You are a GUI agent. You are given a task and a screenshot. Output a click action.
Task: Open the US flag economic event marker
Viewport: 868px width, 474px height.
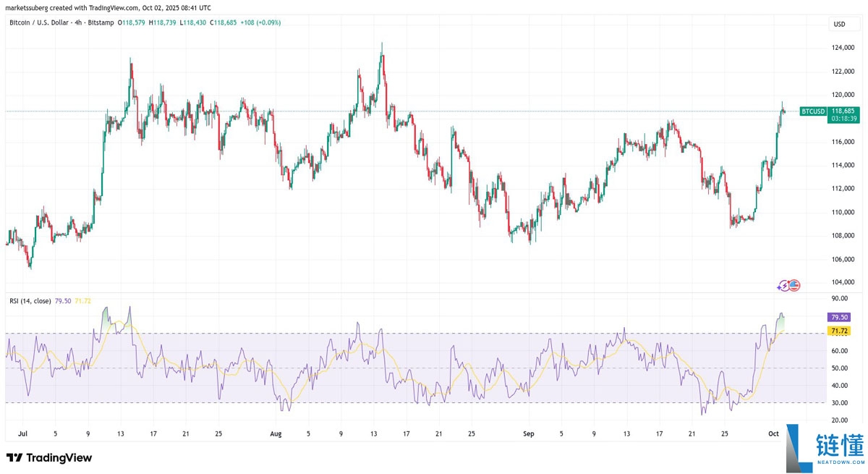coord(794,286)
